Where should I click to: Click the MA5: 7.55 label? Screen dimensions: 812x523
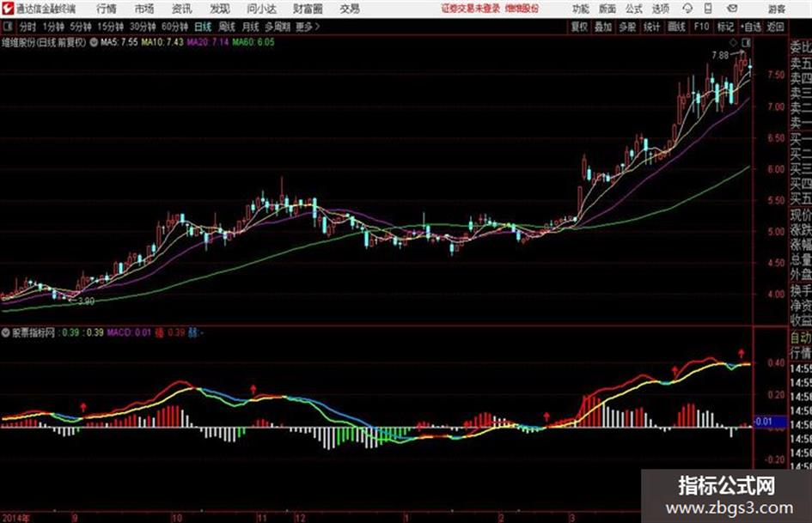pos(119,42)
